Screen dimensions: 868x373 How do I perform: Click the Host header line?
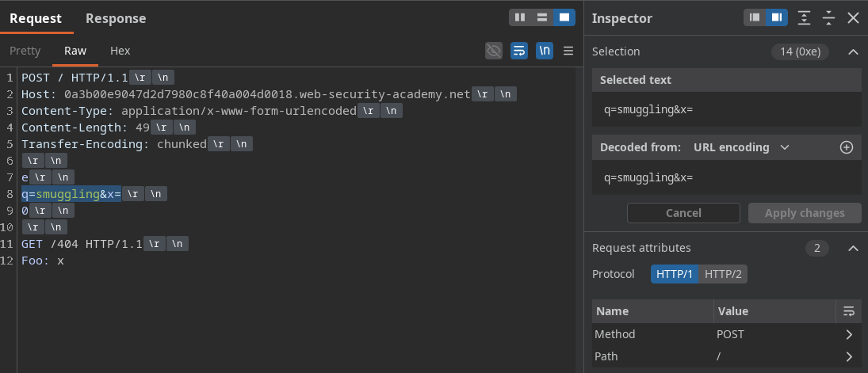(269, 94)
